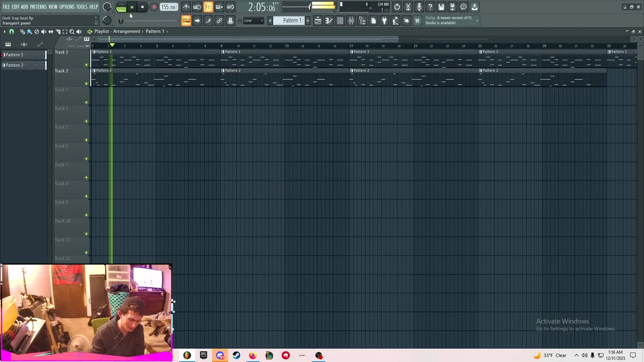644x362 pixels.
Task: Toggle the metronome icon
Action: (186, 7)
